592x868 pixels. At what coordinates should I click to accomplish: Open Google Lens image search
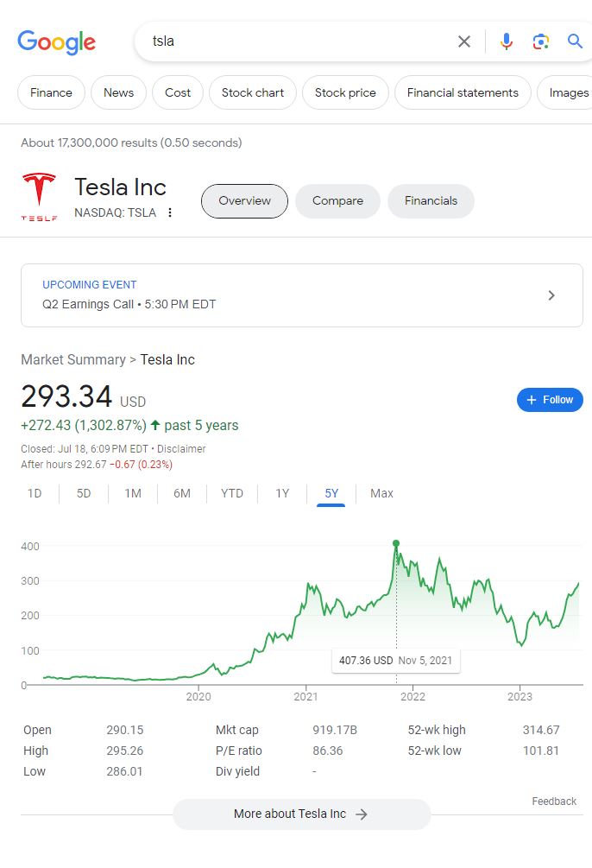541,41
